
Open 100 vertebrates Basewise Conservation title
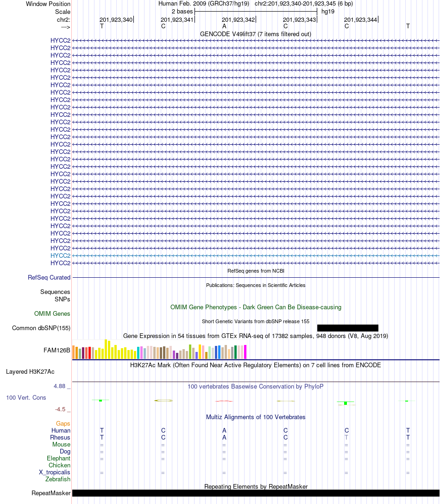tap(256, 386)
